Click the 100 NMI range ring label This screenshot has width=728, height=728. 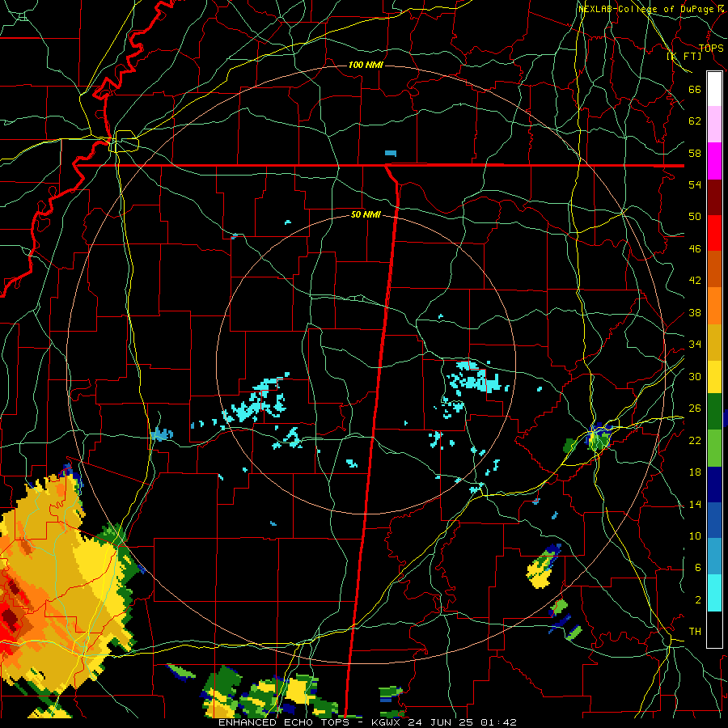(x=366, y=65)
